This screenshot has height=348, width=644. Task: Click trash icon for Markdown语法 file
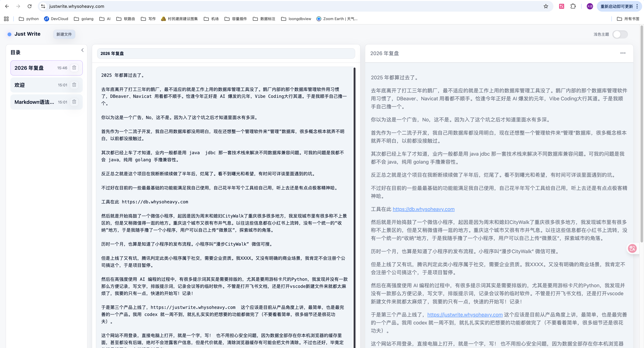pyautogui.click(x=74, y=102)
